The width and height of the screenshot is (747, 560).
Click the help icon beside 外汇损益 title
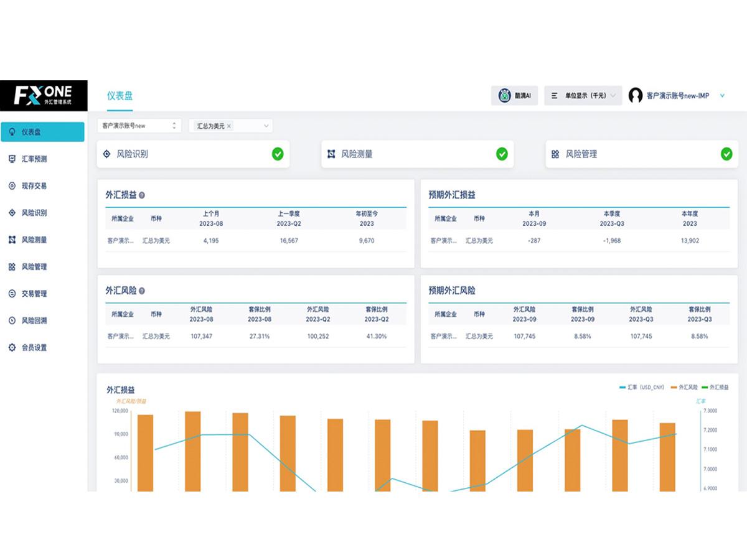click(x=142, y=195)
